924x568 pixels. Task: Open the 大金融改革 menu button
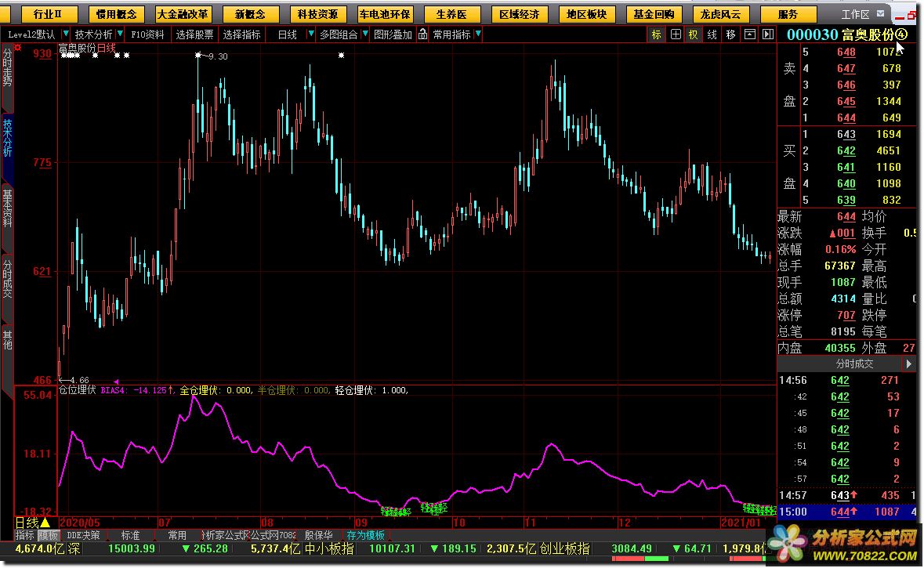coord(183,14)
